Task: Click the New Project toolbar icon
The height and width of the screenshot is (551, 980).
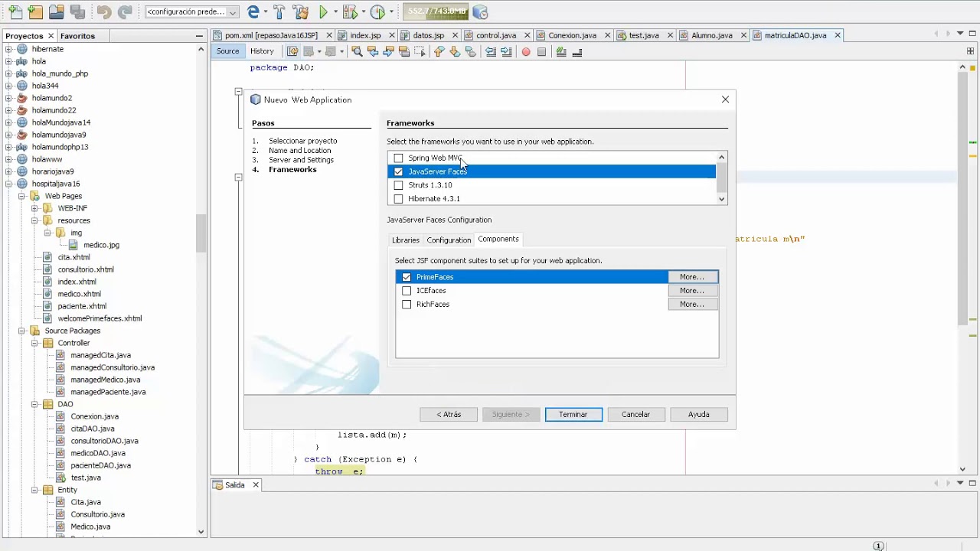Action: 35,11
